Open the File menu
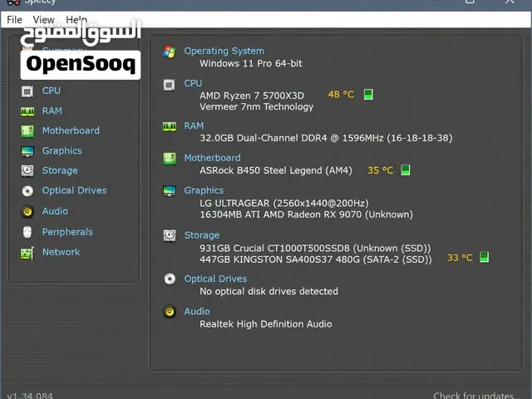Image resolution: width=532 pixels, height=399 pixels. (14, 20)
